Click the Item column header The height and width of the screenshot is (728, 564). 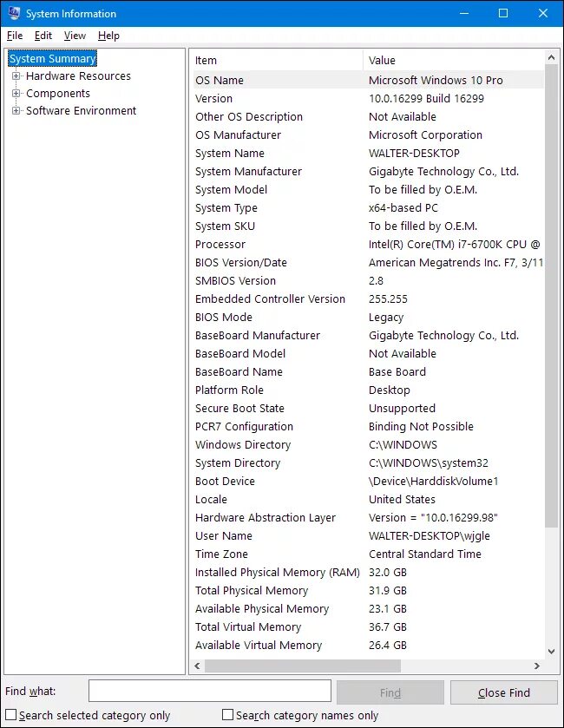point(278,61)
